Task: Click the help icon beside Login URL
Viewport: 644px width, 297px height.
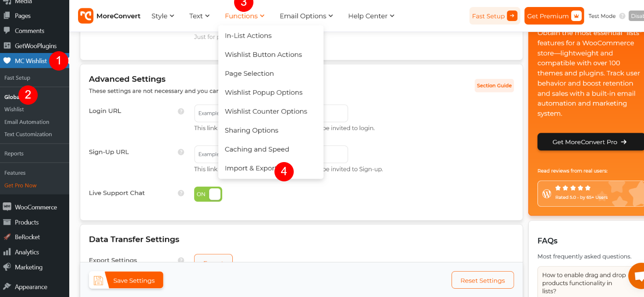Action: tap(181, 111)
